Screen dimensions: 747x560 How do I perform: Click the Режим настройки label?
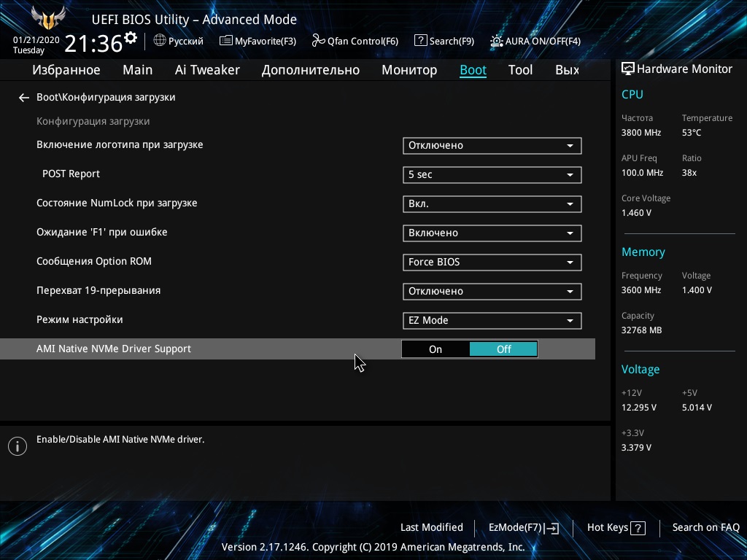[80, 319]
